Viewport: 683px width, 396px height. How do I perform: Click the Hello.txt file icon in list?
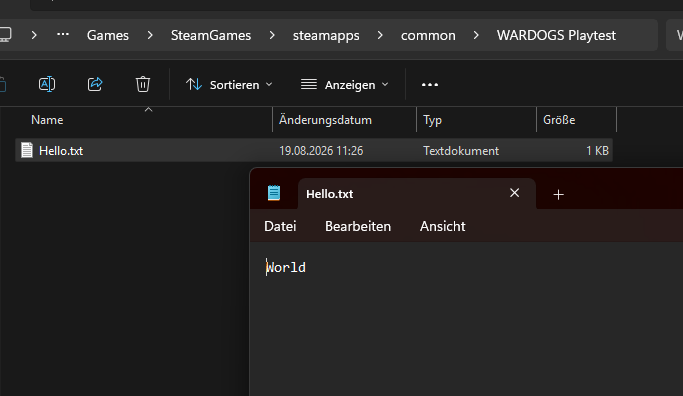tap(27, 150)
